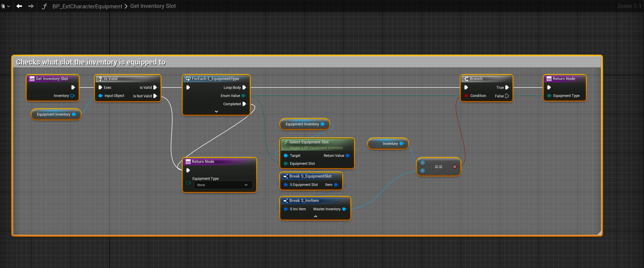Click the Break S_EquipmentSlot node icon
The width and height of the screenshot is (644, 268).
coord(286,177)
